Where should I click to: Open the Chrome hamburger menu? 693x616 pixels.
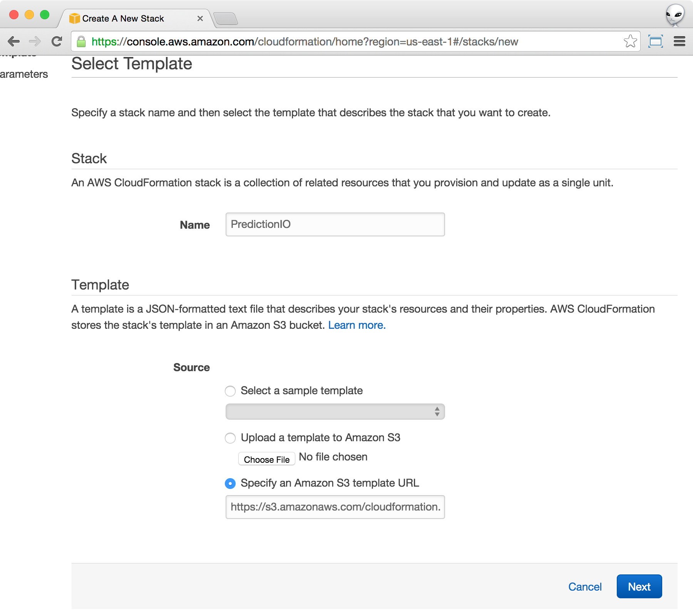tap(679, 41)
